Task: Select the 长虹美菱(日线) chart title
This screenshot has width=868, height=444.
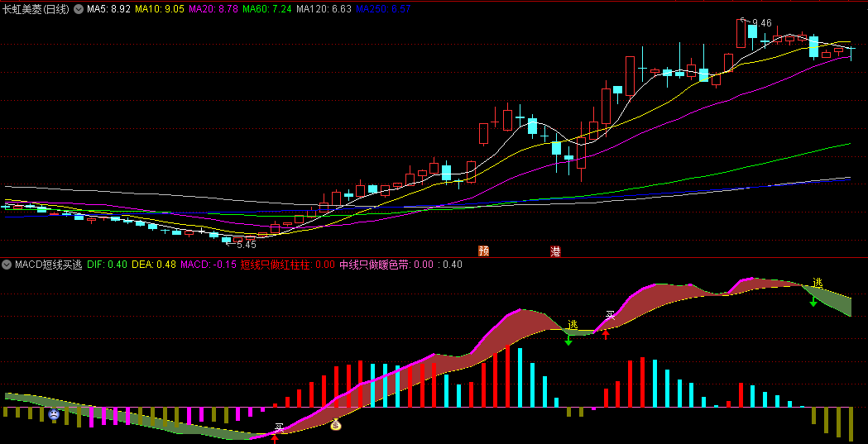Action: 36,9
